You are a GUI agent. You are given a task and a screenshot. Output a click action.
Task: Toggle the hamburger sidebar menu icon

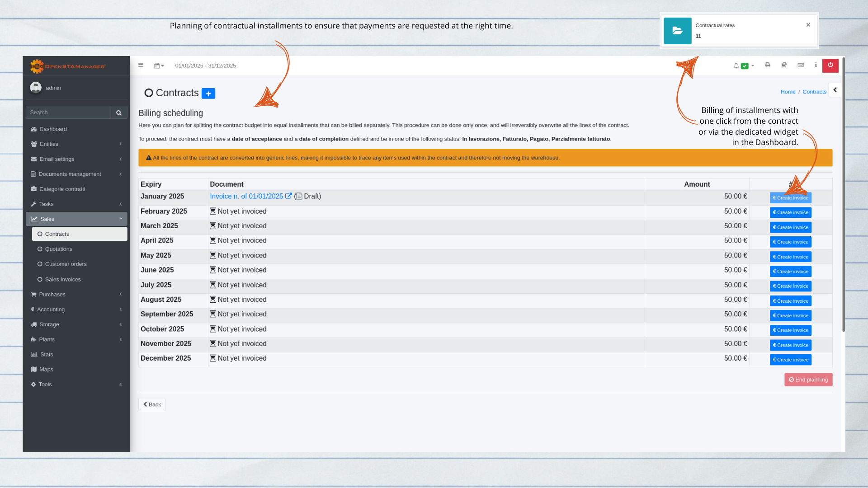[x=141, y=65]
